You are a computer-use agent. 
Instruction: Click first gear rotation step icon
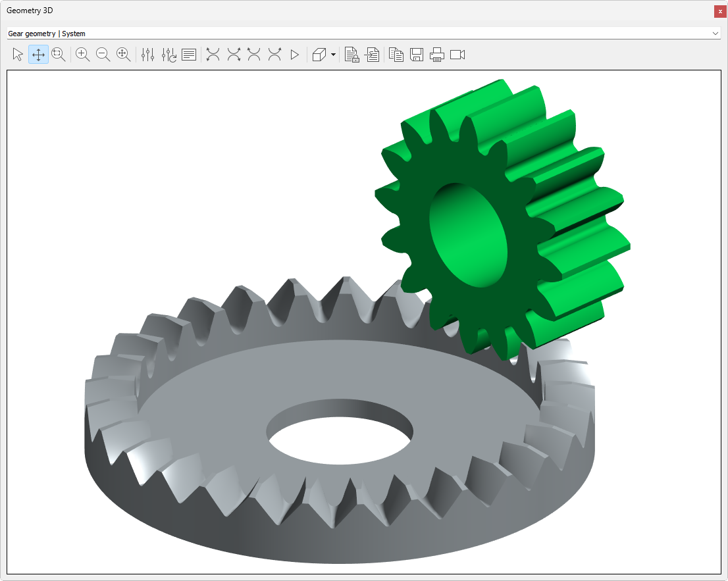(213, 55)
